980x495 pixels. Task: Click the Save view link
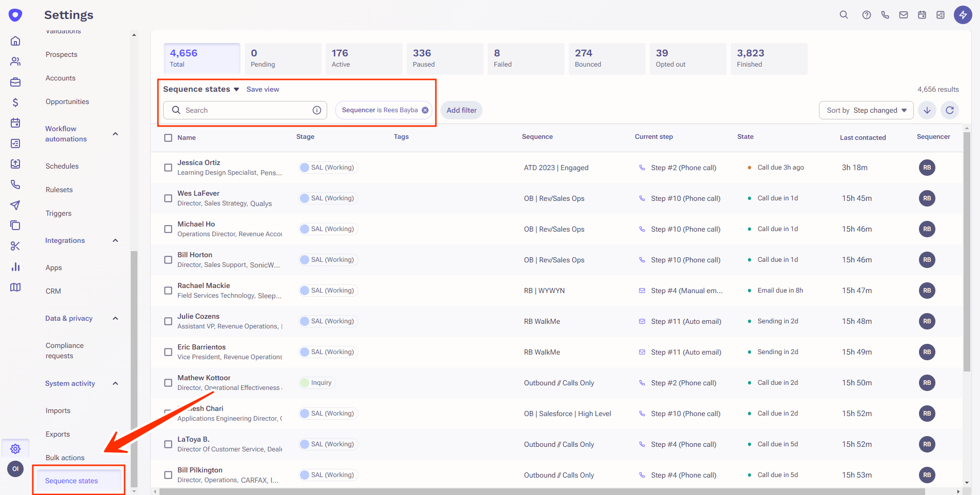[263, 89]
